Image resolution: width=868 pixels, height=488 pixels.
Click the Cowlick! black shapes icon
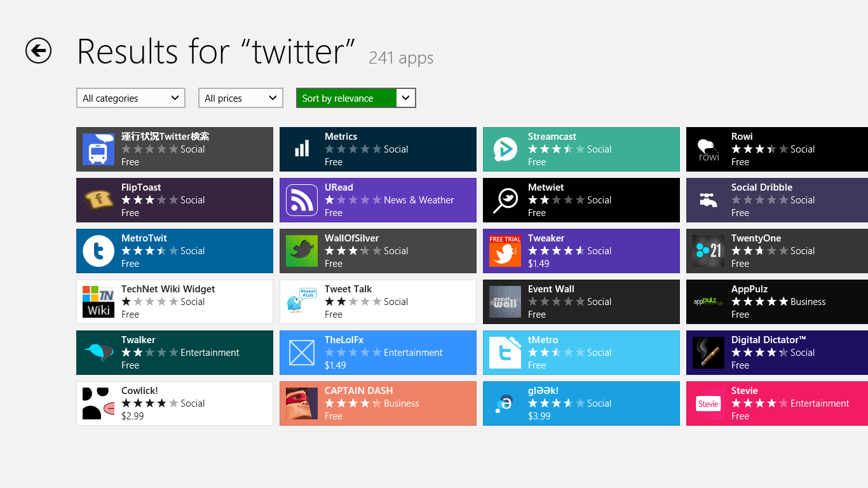pyautogui.click(x=98, y=403)
